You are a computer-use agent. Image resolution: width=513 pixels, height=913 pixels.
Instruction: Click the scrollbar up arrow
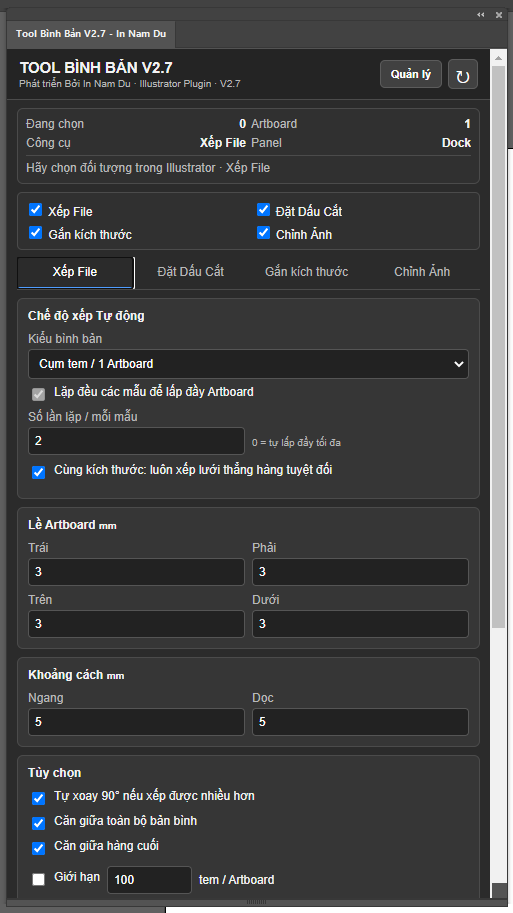pyautogui.click(x=498, y=58)
